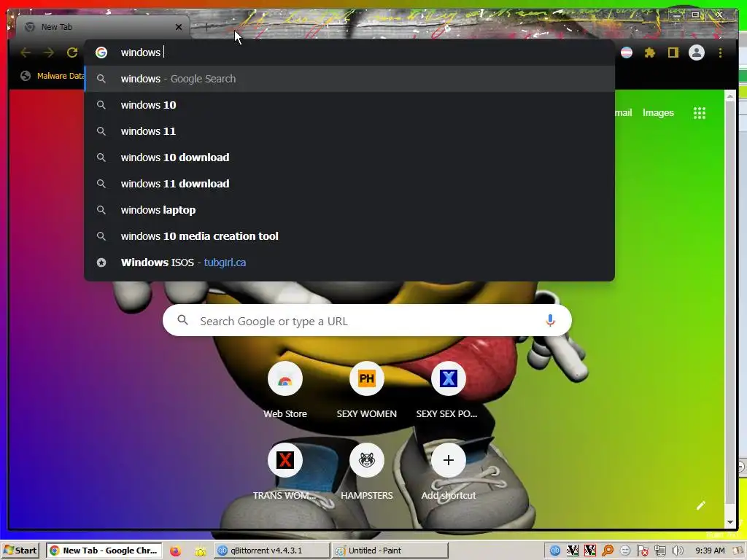Open the Malware Data bookmark
The image size is (747, 560).
click(x=53, y=76)
